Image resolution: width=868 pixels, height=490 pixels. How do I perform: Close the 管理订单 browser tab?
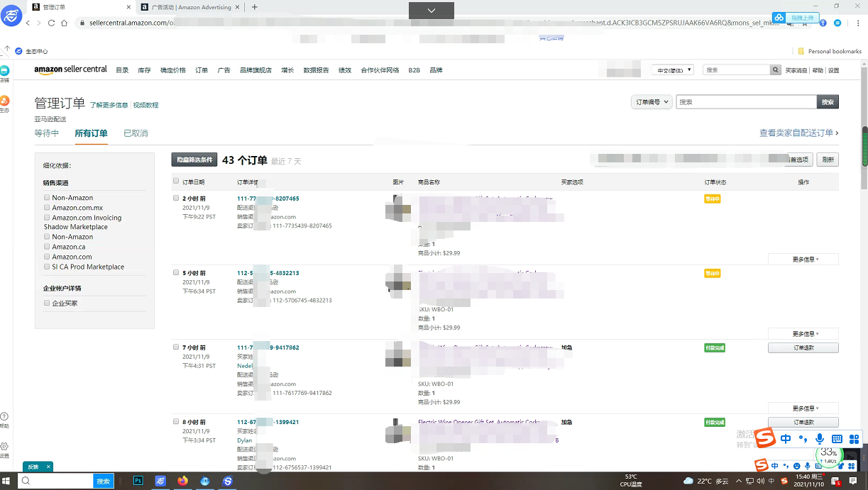tap(128, 7)
